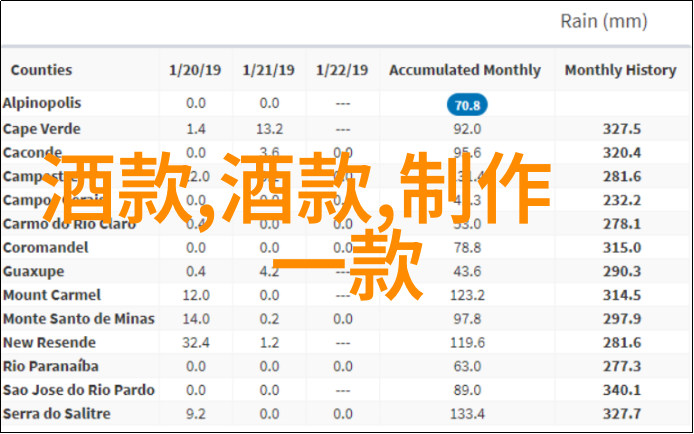Click the 13.2 value in Cape Verde row
This screenshot has height=434, width=694.
click(269, 129)
